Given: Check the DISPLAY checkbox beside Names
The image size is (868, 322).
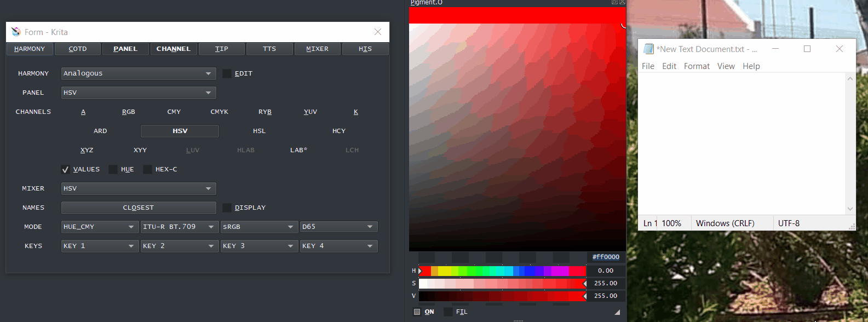Looking at the screenshot, I should point(227,208).
